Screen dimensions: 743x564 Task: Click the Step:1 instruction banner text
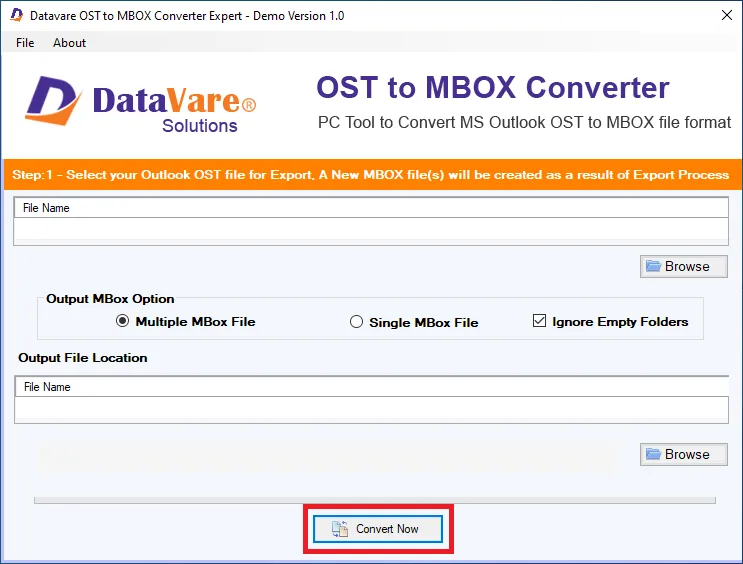click(x=371, y=175)
